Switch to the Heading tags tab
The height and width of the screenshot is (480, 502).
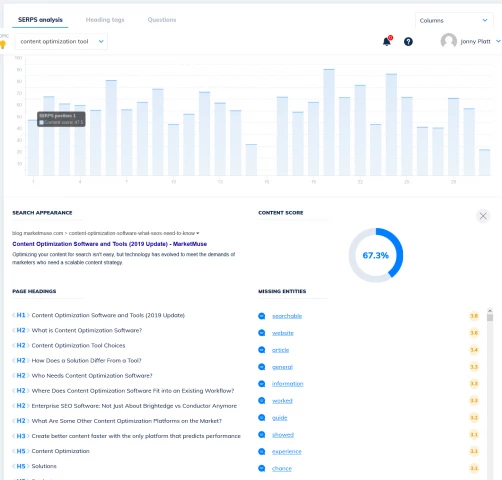tap(105, 20)
